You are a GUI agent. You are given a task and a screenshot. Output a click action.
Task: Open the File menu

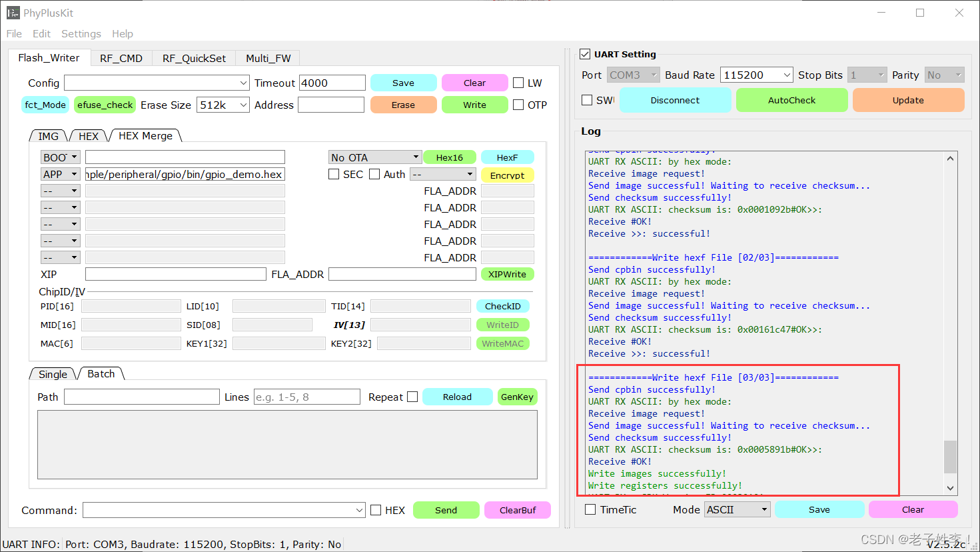pos(14,33)
